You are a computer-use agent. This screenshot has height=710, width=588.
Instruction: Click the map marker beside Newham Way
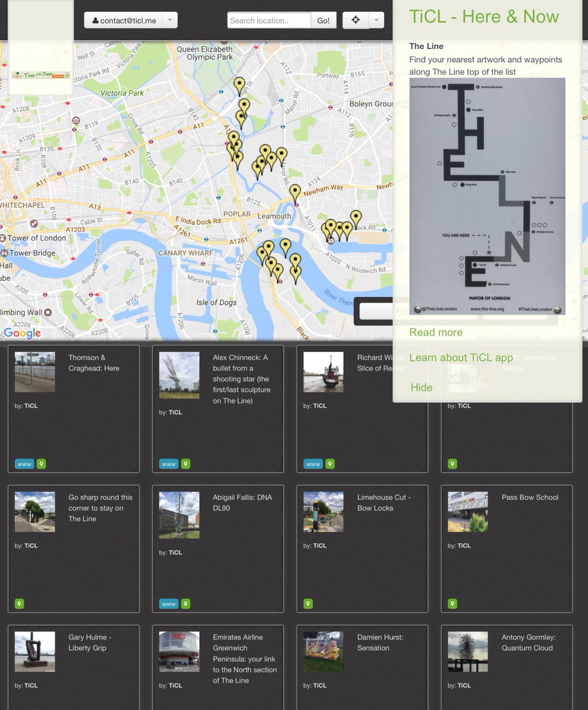tap(295, 193)
